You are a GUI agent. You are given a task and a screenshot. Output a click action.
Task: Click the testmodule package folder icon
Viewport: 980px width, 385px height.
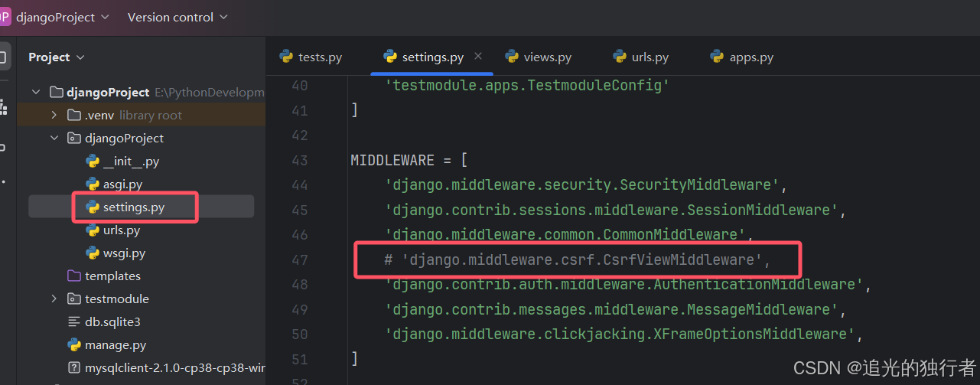(x=74, y=299)
